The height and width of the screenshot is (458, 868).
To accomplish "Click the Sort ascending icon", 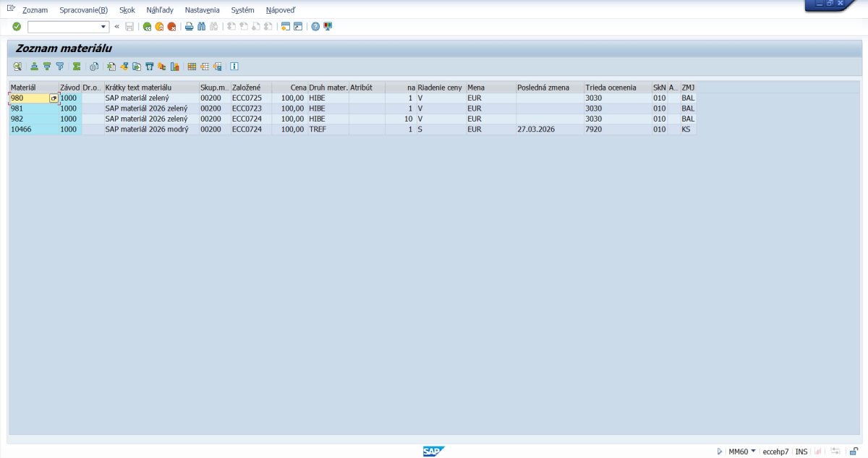I will pyautogui.click(x=34, y=67).
